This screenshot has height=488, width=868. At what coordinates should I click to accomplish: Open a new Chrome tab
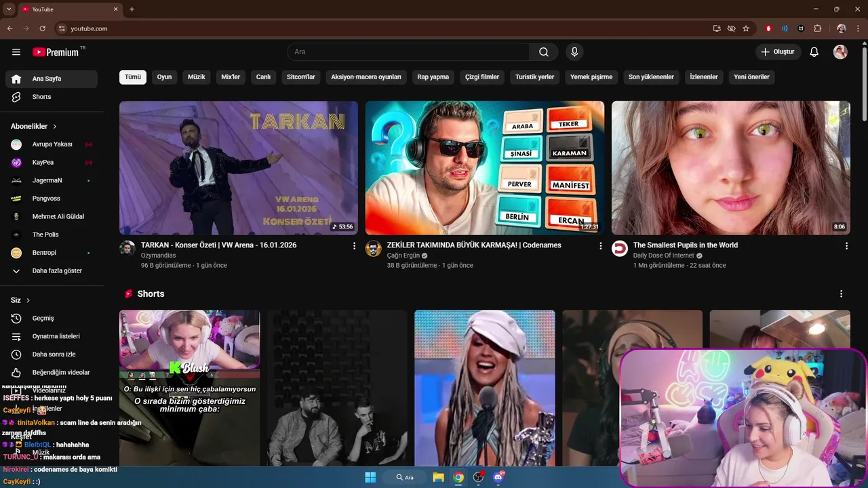[132, 9]
